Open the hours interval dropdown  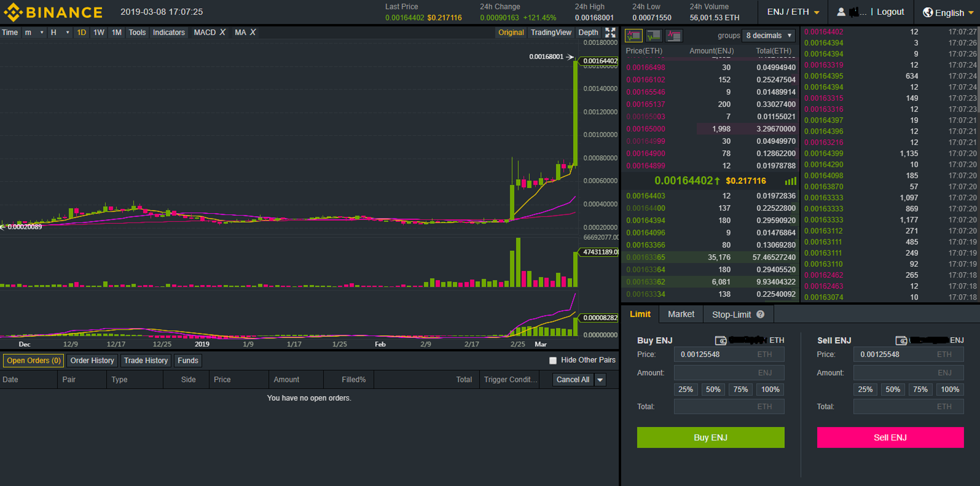click(x=60, y=32)
